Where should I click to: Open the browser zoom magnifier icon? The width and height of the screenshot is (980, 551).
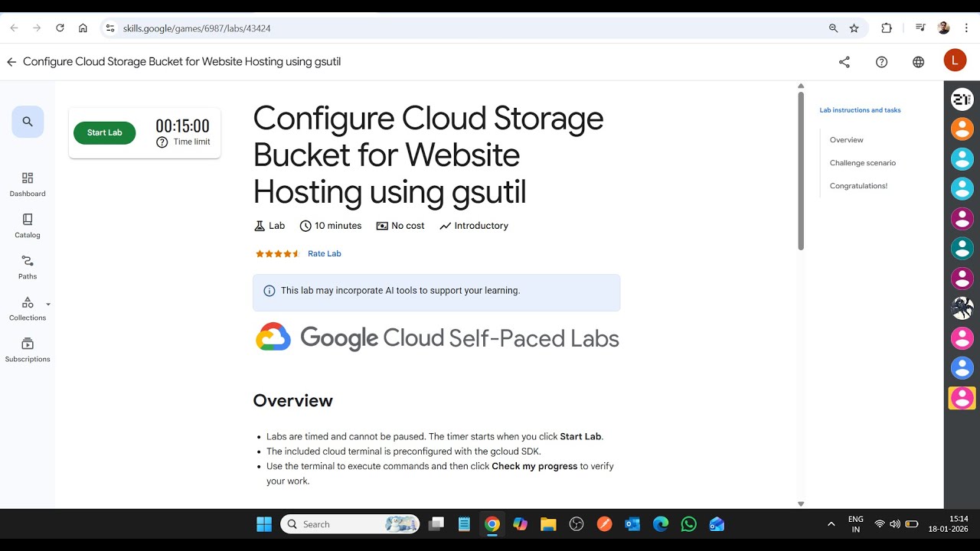pos(833,28)
